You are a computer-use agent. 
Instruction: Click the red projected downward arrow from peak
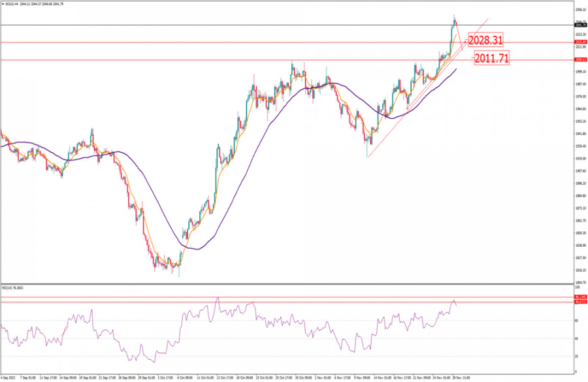click(x=460, y=36)
